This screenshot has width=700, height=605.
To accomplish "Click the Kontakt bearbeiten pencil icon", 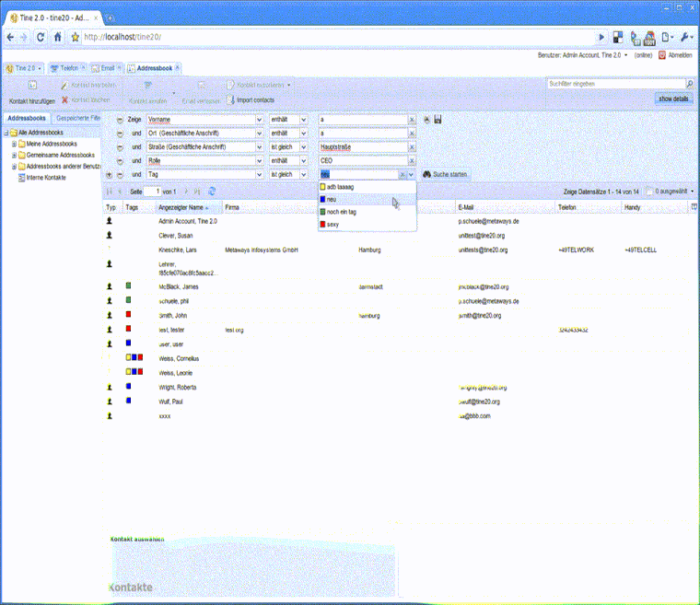I will pyautogui.click(x=64, y=85).
